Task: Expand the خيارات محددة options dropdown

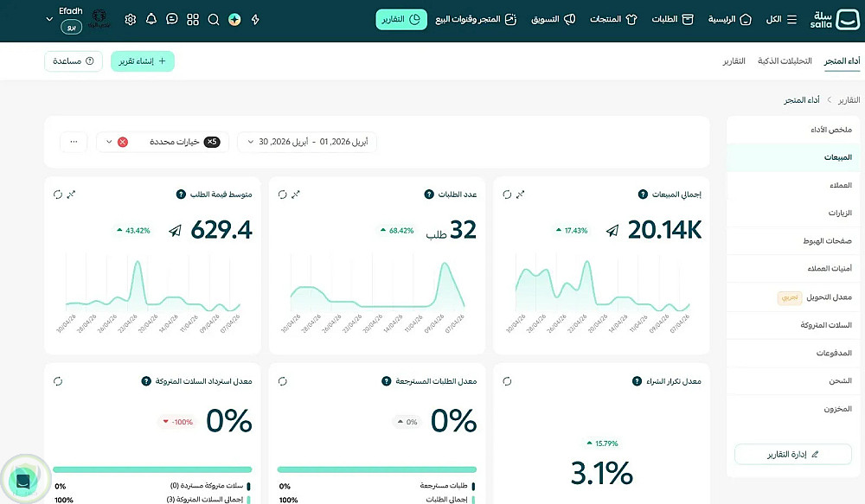Action: click(x=109, y=142)
